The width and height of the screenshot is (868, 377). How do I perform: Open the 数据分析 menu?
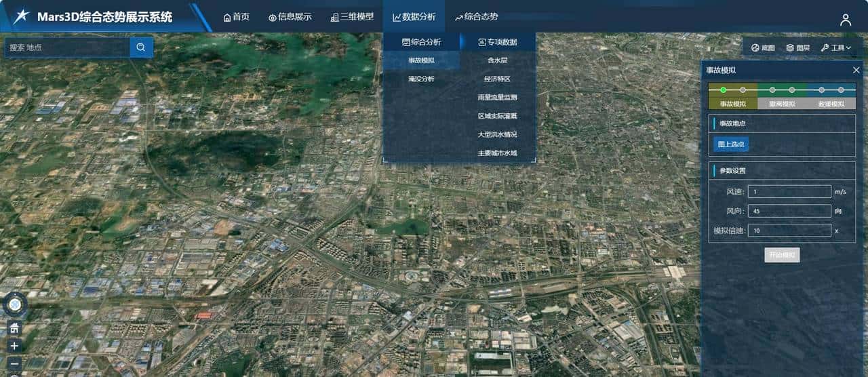pyautogui.click(x=414, y=17)
